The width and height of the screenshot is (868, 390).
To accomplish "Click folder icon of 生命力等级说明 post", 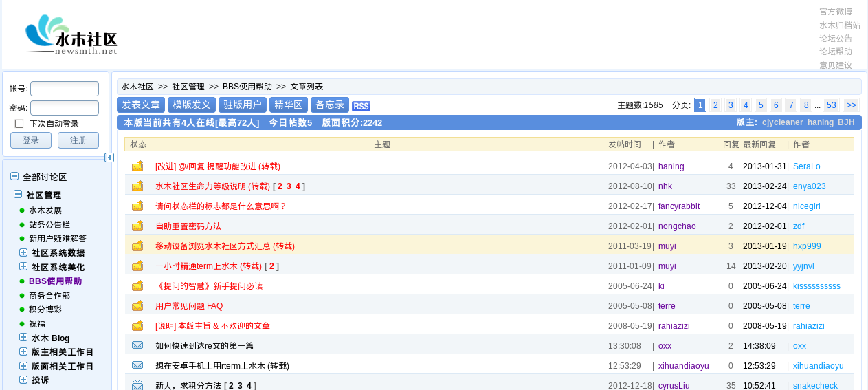I will (137, 186).
